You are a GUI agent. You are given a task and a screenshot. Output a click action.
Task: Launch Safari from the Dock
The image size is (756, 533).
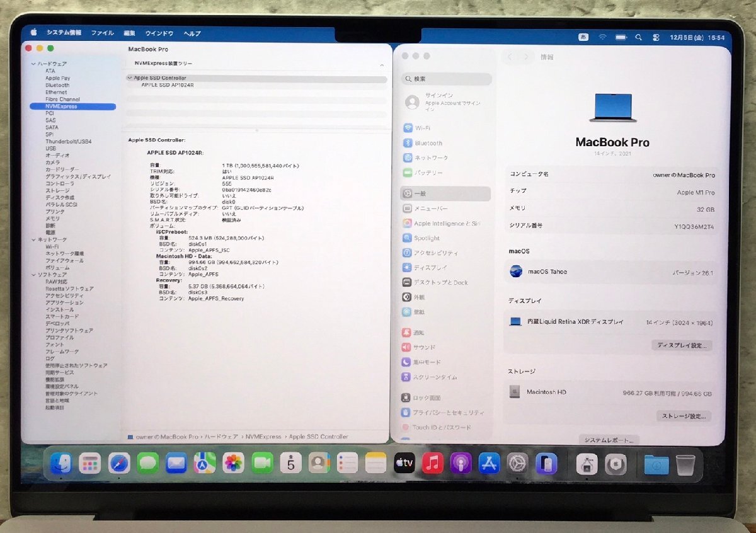119,464
